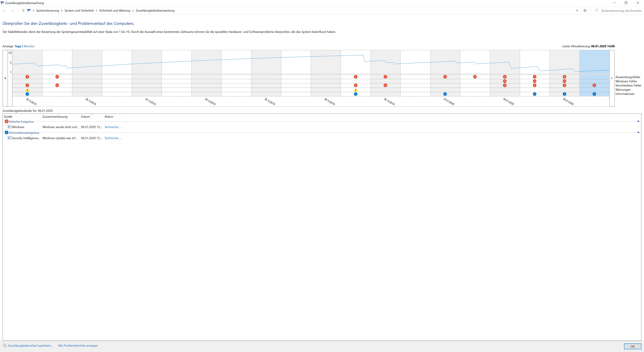The height and width of the screenshot is (352, 644).
Task: Click the up-arrow navigation icon
Action: click(x=23, y=11)
